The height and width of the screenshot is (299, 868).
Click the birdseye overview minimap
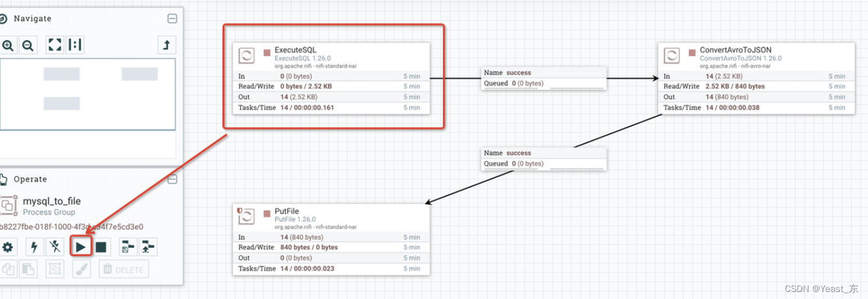[x=88, y=94]
